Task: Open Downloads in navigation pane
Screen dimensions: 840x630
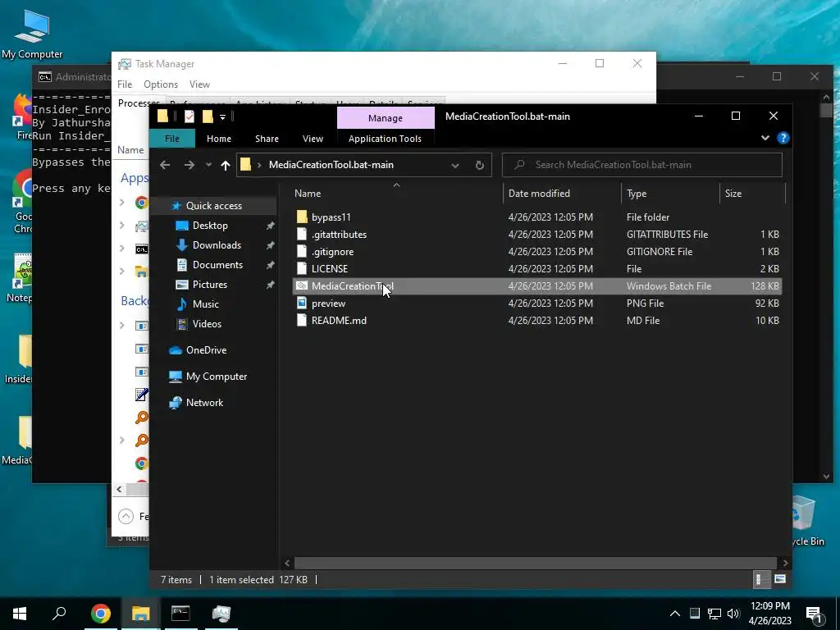Action: coord(217,244)
